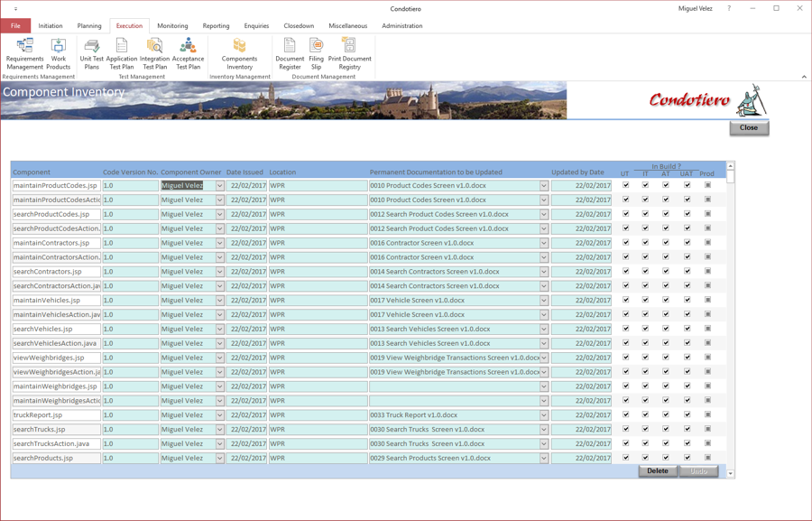Click the Miguel Velez account name
The width and height of the screenshot is (812, 521).
point(696,9)
